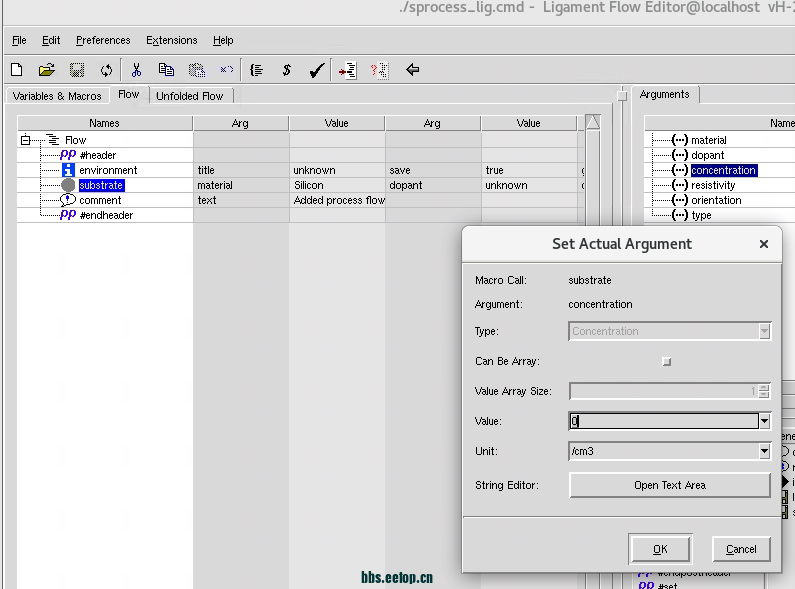Select the Arguments tab
Screen dimensions: 795x589
pyautogui.click(x=665, y=94)
